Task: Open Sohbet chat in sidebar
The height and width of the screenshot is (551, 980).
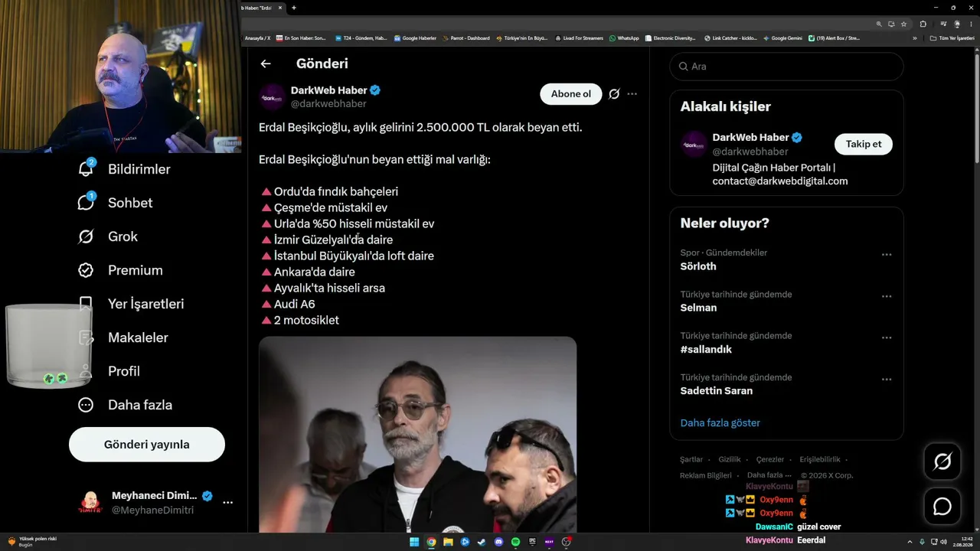Action: (x=115, y=203)
